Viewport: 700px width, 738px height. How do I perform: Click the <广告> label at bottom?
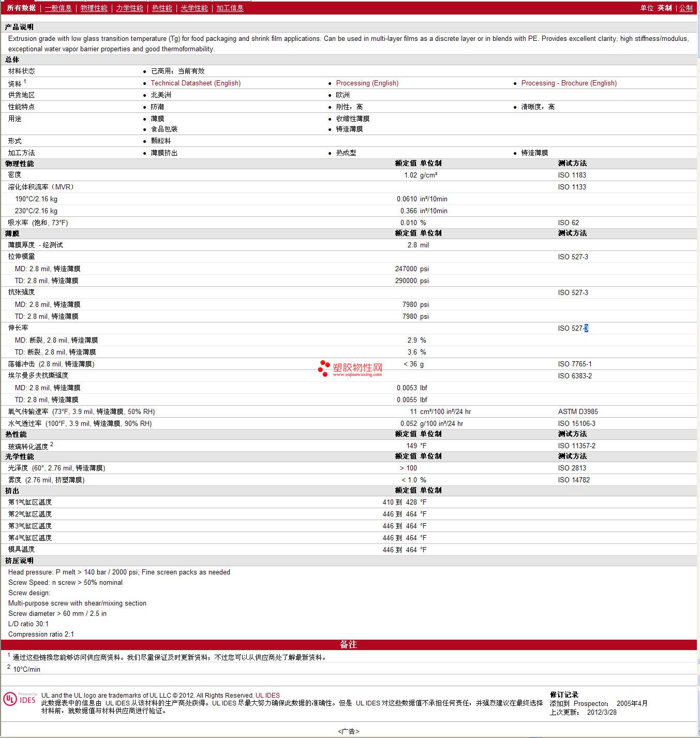click(349, 731)
